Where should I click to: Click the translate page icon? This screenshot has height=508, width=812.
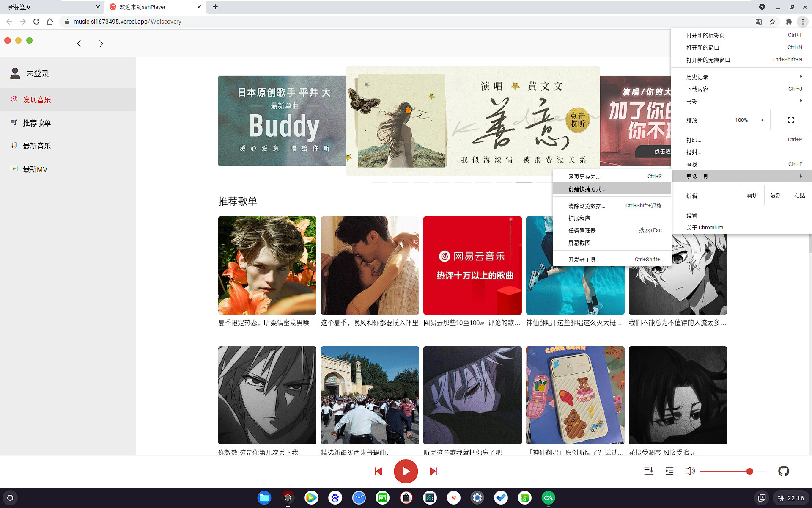tap(759, 22)
